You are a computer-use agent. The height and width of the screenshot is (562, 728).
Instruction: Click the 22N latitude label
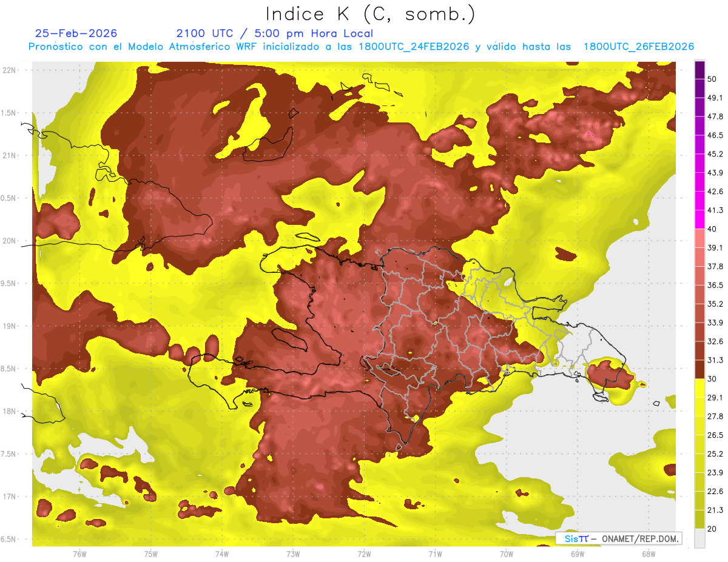(10, 70)
